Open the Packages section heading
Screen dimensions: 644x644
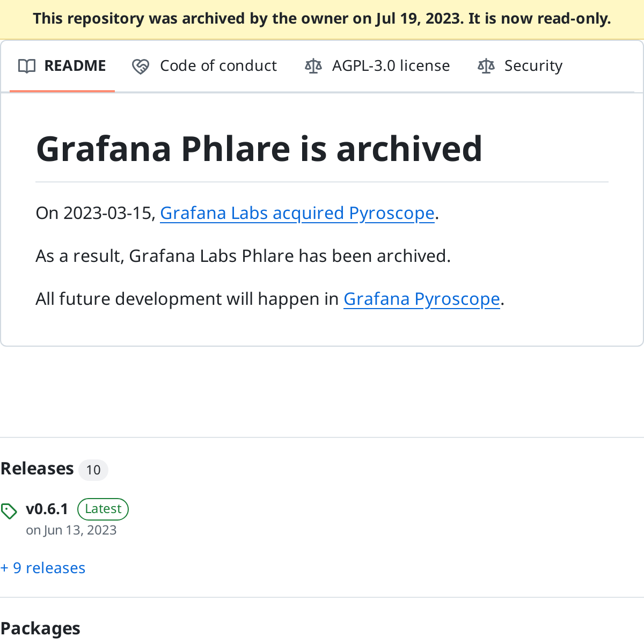(x=40, y=628)
